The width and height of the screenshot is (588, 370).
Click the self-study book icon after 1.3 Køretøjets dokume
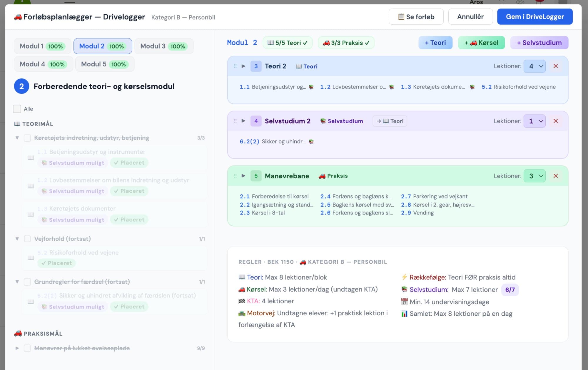tap(472, 87)
